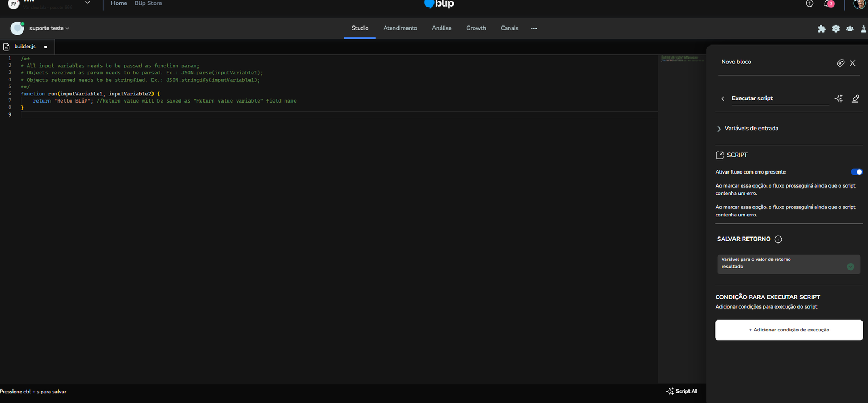Click the pencil edit icon for Executar script
Image resolution: width=868 pixels, height=403 pixels.
coord(856,99)
